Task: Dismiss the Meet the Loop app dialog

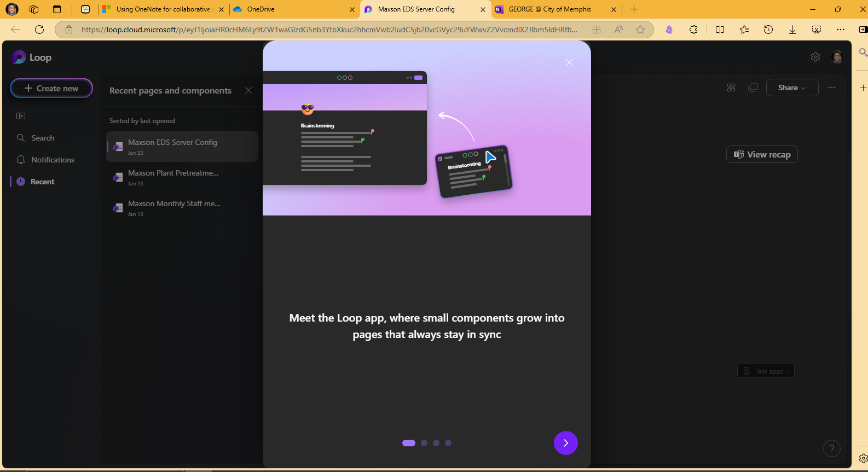Action: pos(569,62)
